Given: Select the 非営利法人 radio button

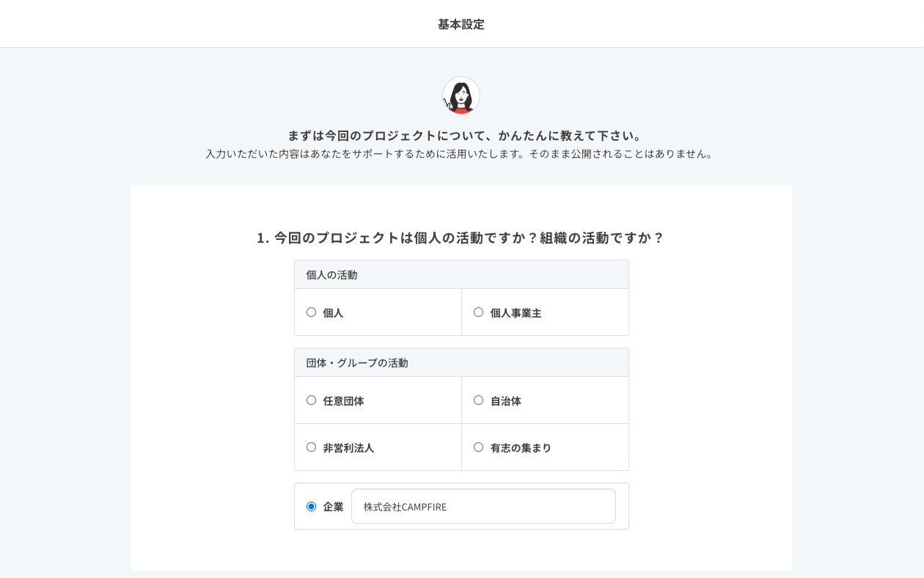Looking at the screenshot, I should [312, 447].
